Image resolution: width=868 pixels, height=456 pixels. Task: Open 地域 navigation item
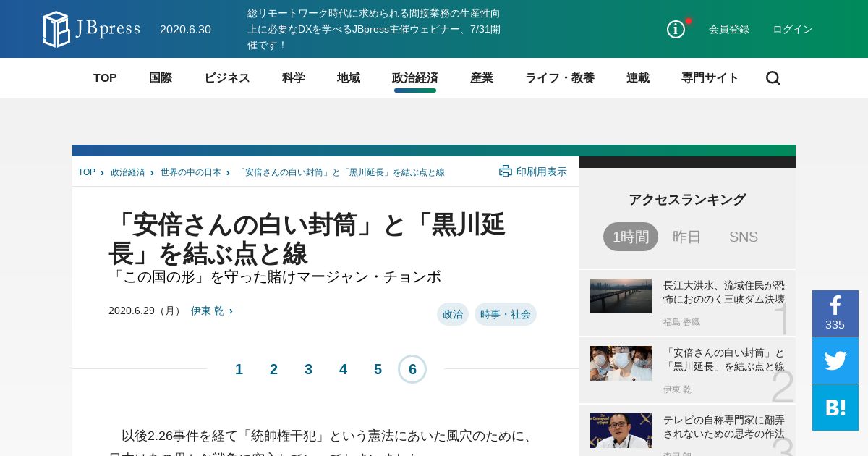click(x=349, y=78)
